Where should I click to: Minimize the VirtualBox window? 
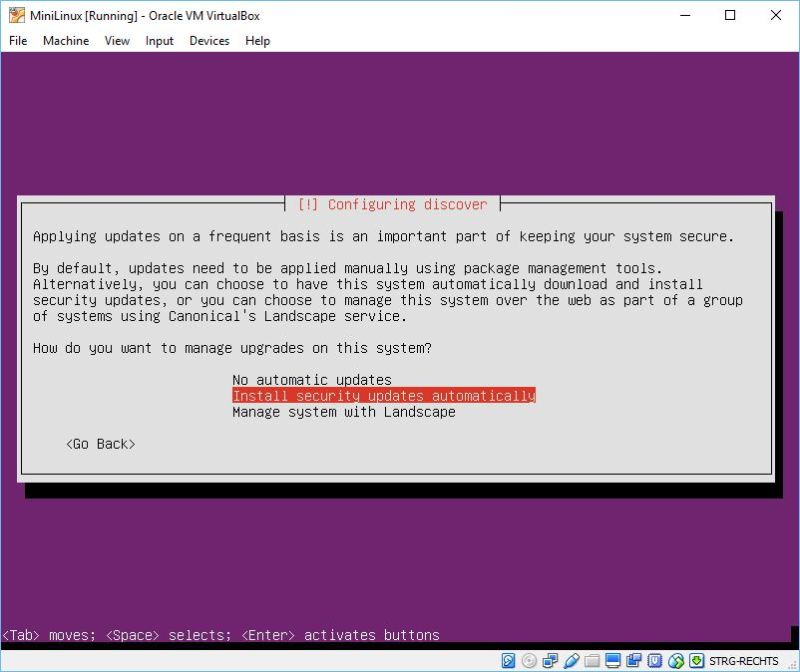point(685,15)
